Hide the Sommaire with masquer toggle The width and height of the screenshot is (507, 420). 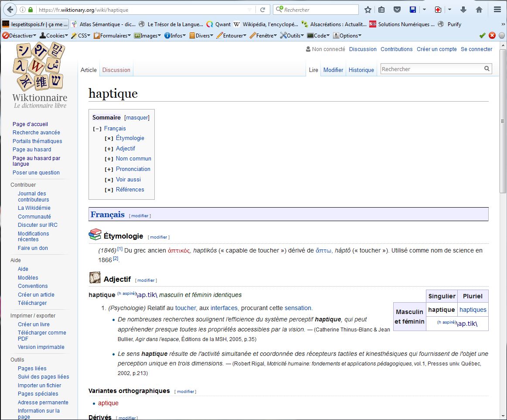pyautogui.click(x=137, y=118)
